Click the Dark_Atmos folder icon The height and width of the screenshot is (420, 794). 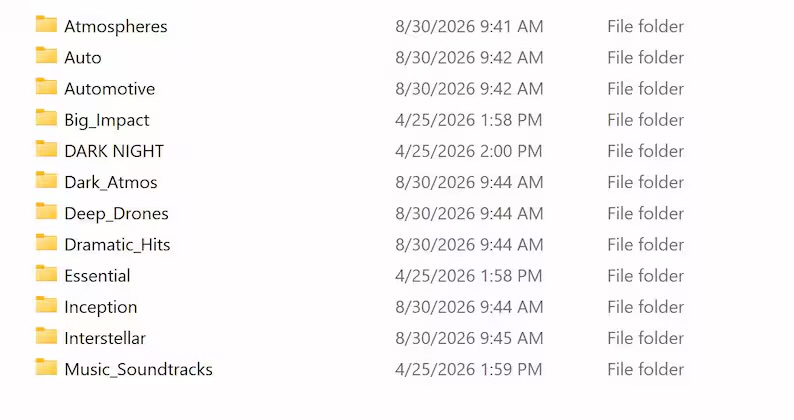pos(46,180)
